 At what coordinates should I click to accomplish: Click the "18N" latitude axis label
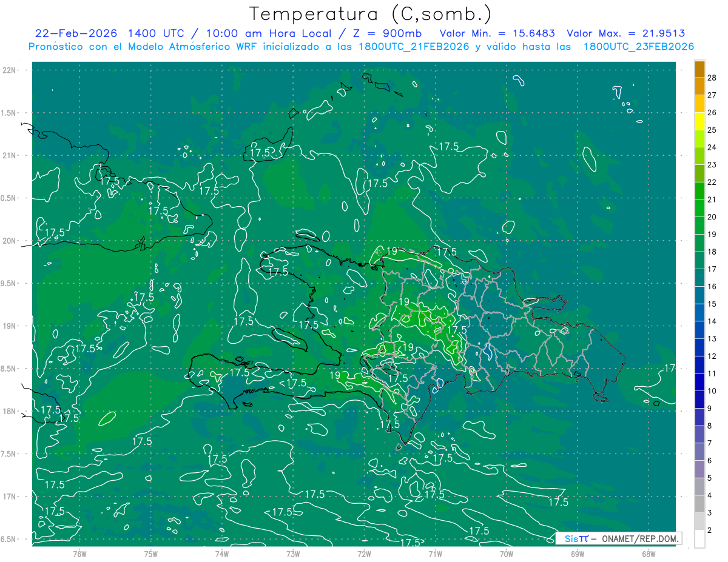[10, 411]
